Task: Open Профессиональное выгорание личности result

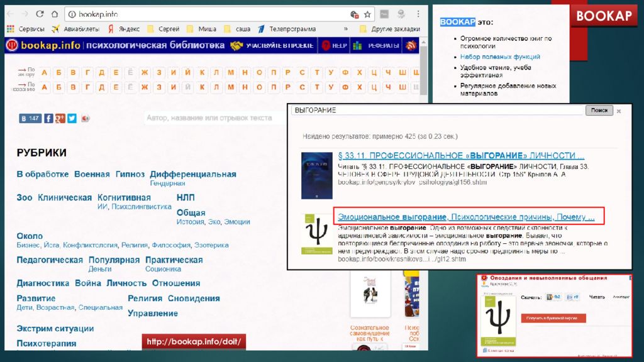Action: click(x=461, y=156)
